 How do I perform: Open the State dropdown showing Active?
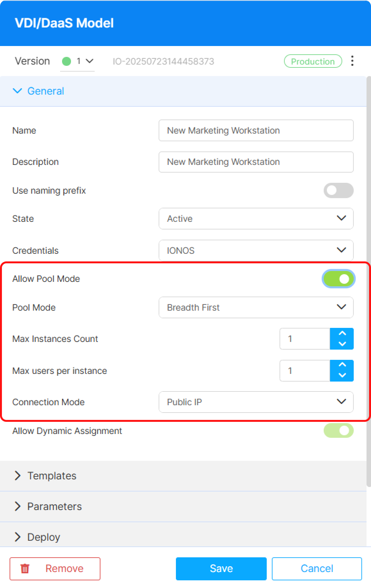tap(256, 219)
